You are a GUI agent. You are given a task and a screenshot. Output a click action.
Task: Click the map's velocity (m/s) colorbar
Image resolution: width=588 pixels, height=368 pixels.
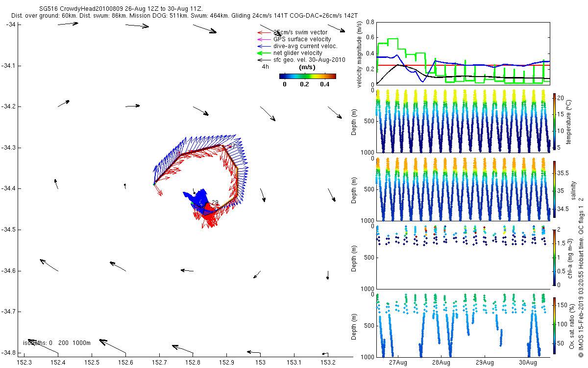[307, 76]
